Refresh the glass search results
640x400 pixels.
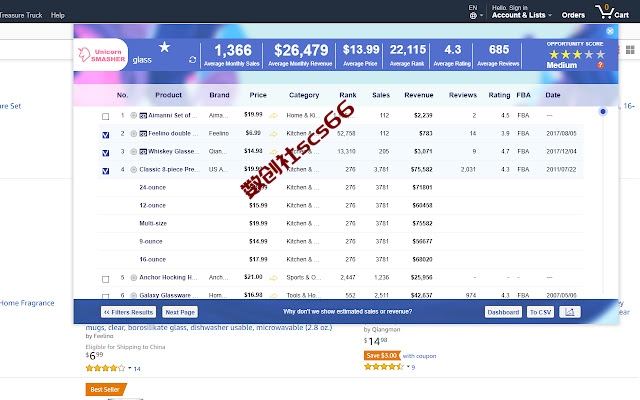click(x=193, y=60)
